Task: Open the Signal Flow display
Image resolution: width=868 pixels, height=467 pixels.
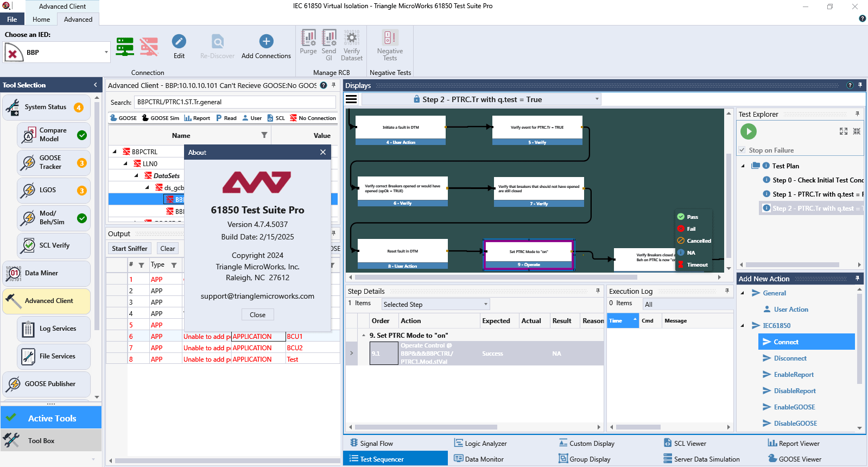Action: pyautogui.click(x=371, y=443)
